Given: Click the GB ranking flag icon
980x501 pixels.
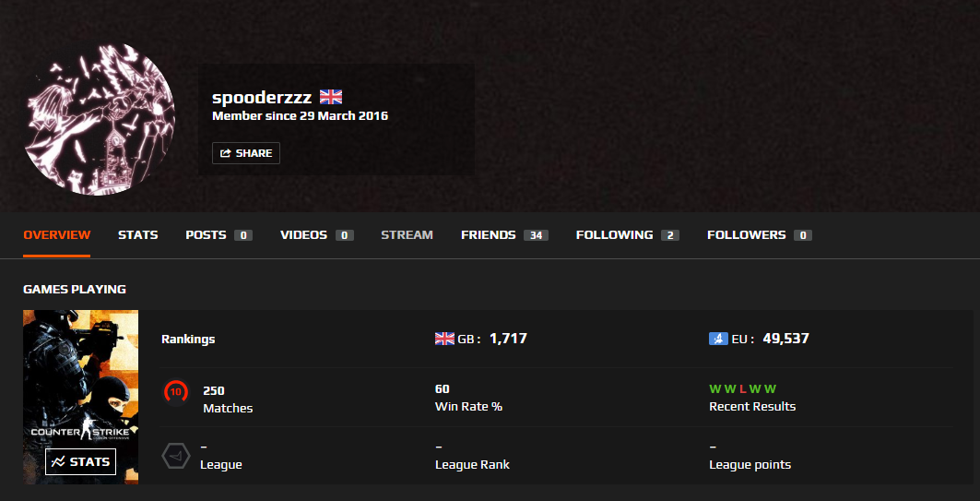Looking at the screenshot, I should (444, 339).
